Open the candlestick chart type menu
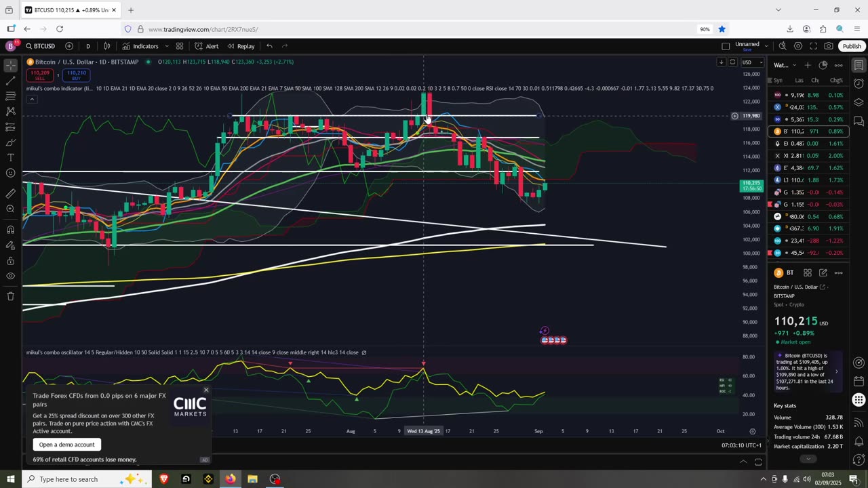The width and height of the screenshot is (868, 488). pyautogui.click(x=107, y=46)
